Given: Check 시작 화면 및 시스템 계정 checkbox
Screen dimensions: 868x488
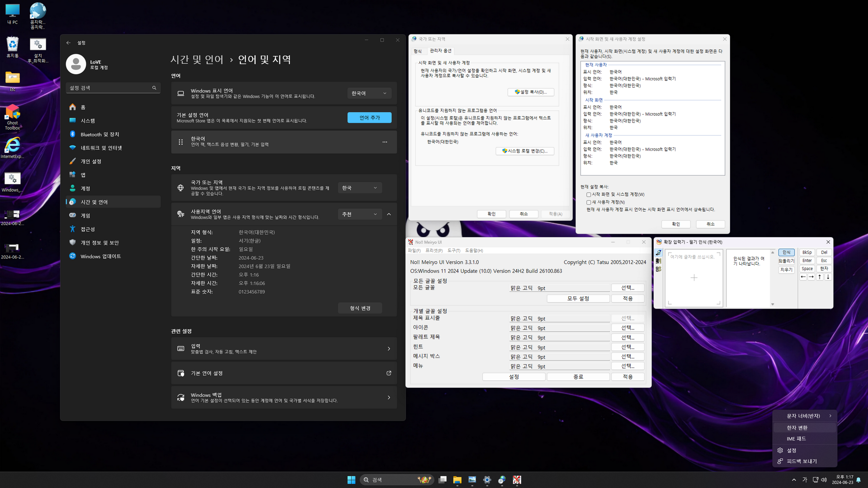Looking at the screenshot, I should tap(589, 195).
